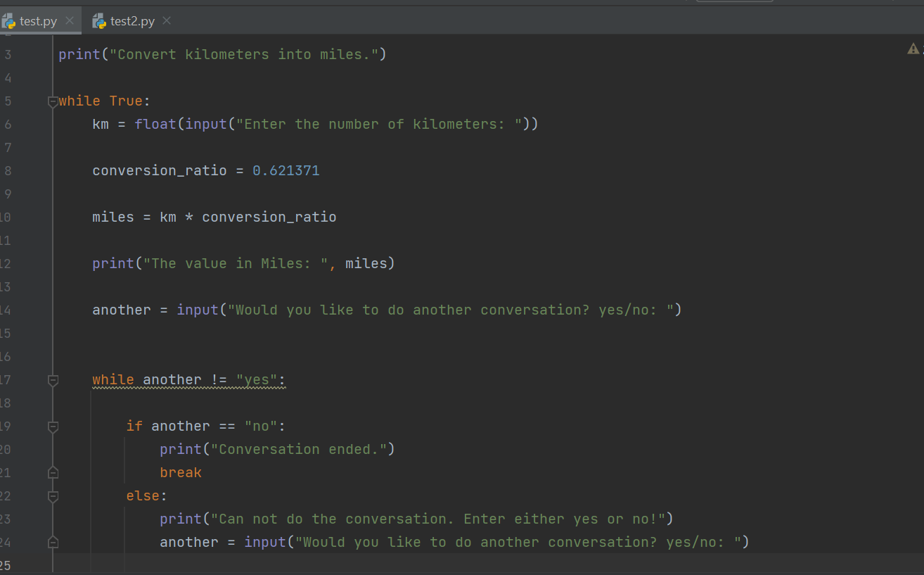Click the Python file icon on the test.py tab
The image size is (924, 575).
[x=9, y=21]
